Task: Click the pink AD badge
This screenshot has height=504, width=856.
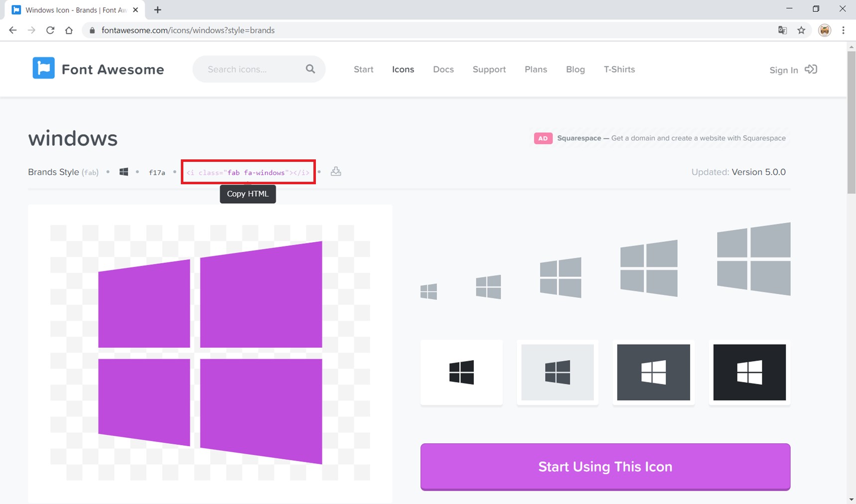Action: coord(543,138)
